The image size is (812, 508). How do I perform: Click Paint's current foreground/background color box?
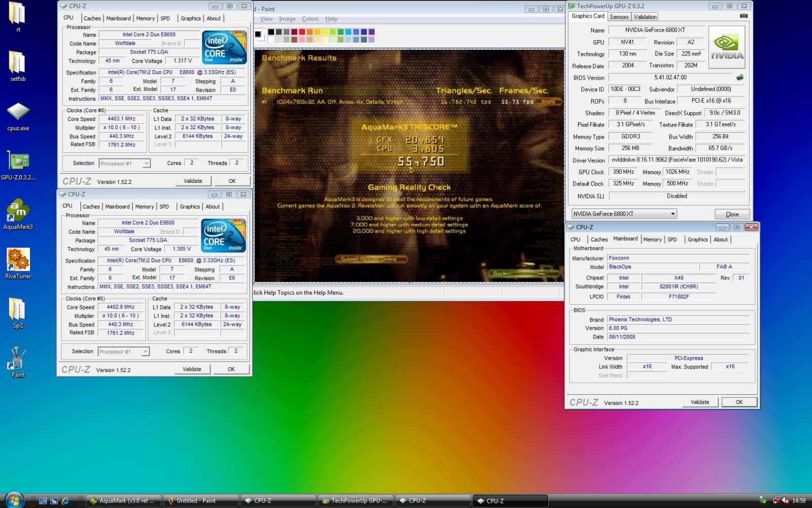(260, 36)
